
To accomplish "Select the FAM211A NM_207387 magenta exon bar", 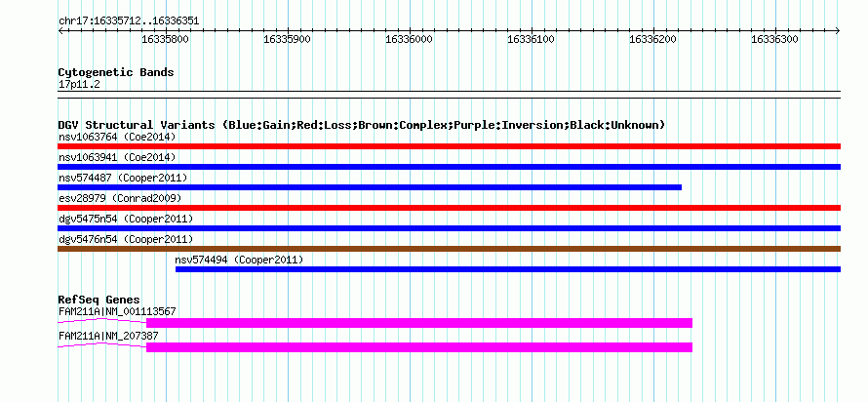I will point(419,347).
